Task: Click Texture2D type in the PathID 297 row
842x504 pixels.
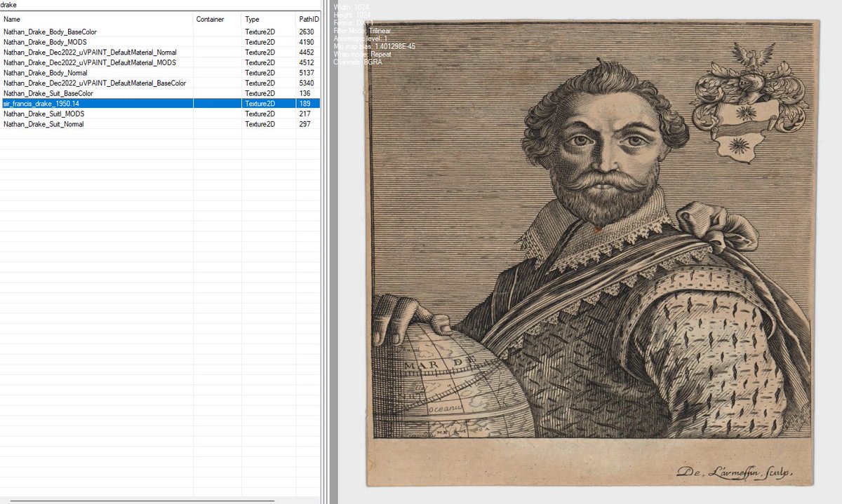Action: pyautogui.click(x=260, y=124)
